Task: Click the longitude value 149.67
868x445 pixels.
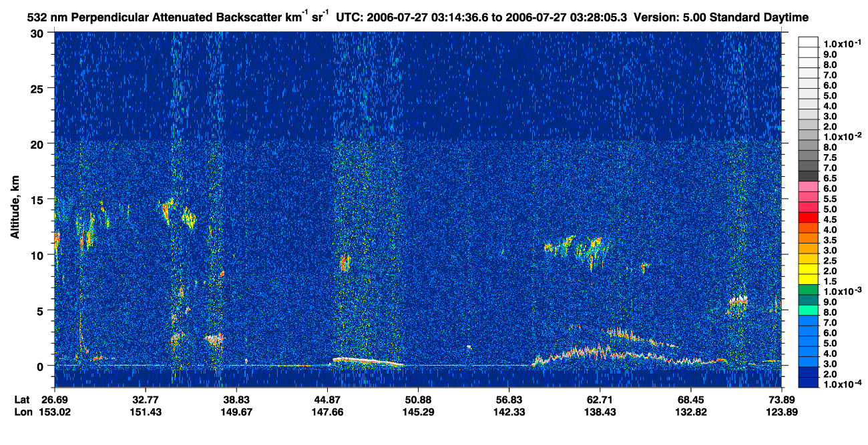Action: pos(236,412)
